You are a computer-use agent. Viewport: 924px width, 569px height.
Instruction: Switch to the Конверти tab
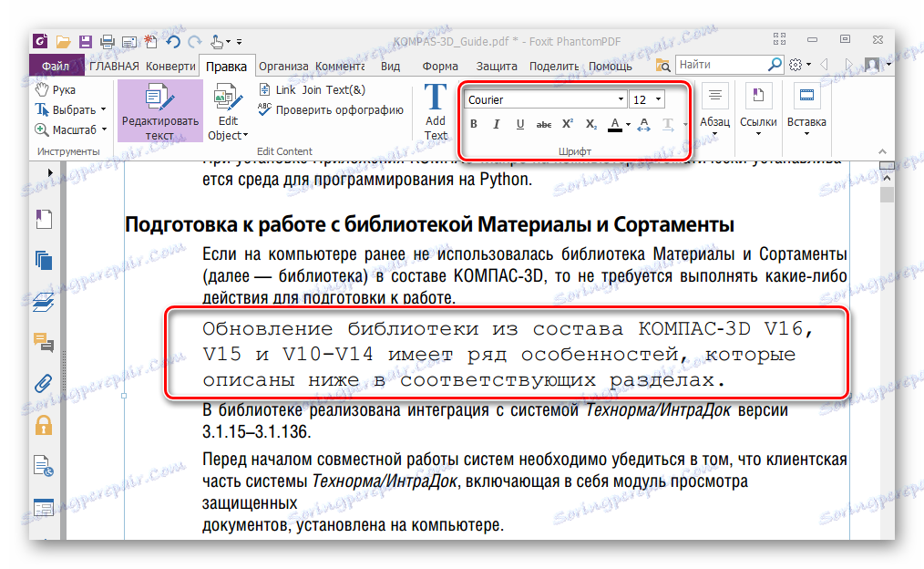[170, 66]
